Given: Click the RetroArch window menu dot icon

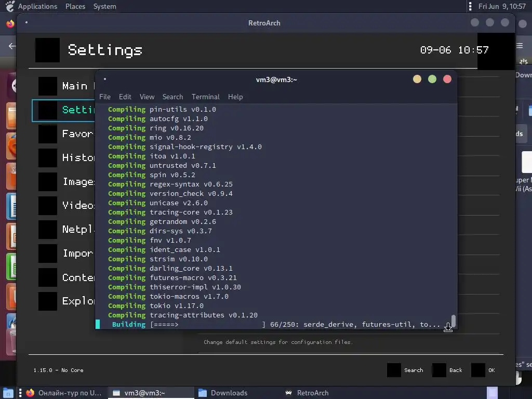Looking at the screenshot, I should (26, 22).
